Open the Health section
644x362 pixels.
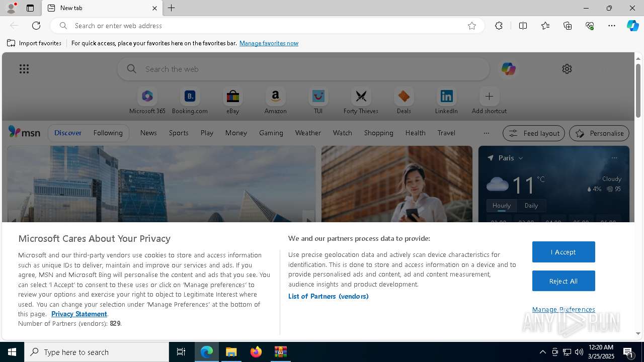point(415,133)
